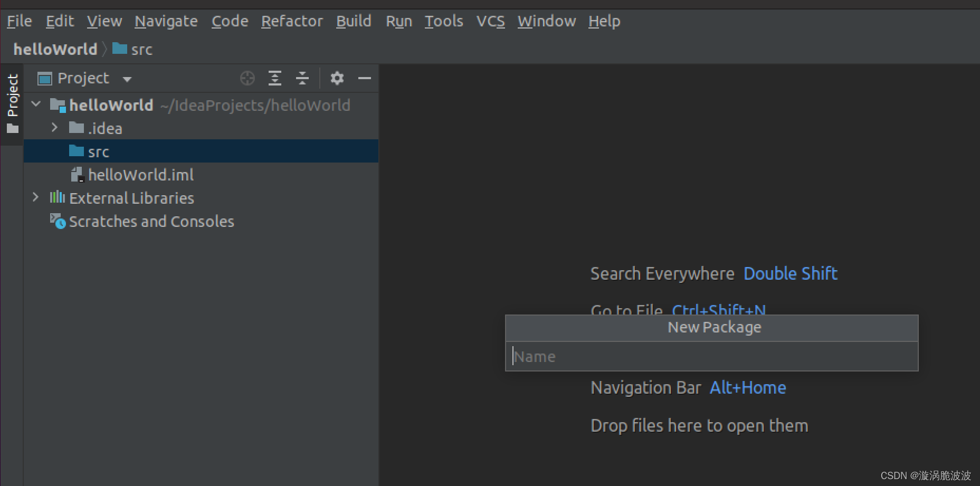Screen dimensions: 980x486
Task: Collapse the helloWorld root tree node
Action: click(x=36, y=104)
